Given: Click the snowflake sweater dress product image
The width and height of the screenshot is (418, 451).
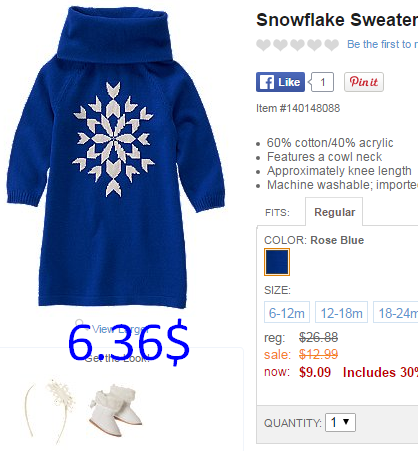Looking at the screenshot, I should coord(116,157).
